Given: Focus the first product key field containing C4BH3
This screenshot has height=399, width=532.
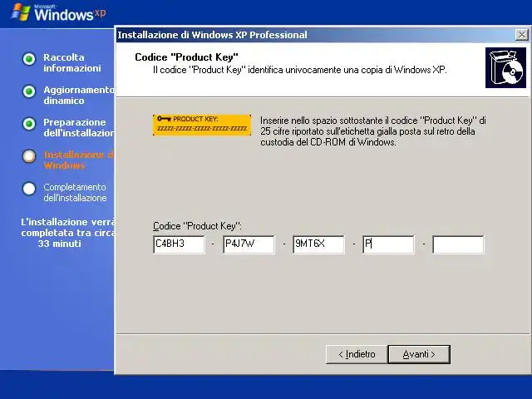Looking at the screenshot, I should tap(180, 244).
